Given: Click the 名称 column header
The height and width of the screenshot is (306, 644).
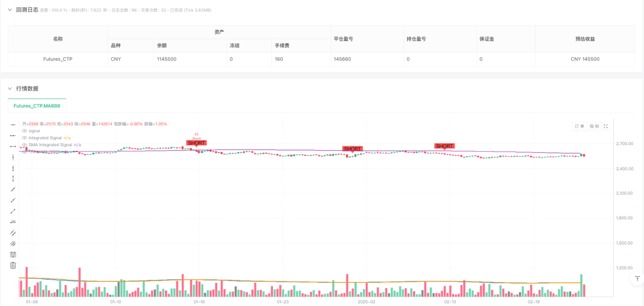Looking at the screenshot, I should [58, 39].
